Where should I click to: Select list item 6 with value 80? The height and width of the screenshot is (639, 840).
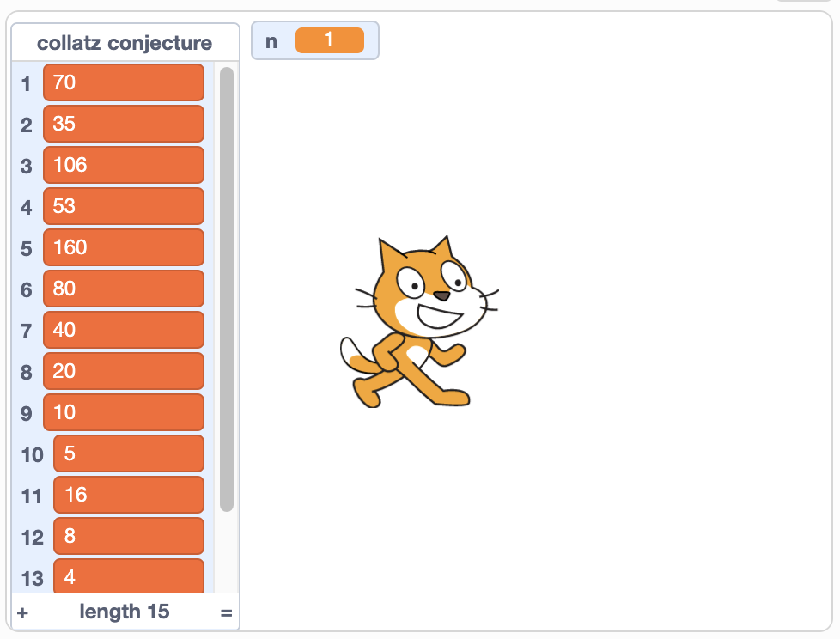(124, 289)
